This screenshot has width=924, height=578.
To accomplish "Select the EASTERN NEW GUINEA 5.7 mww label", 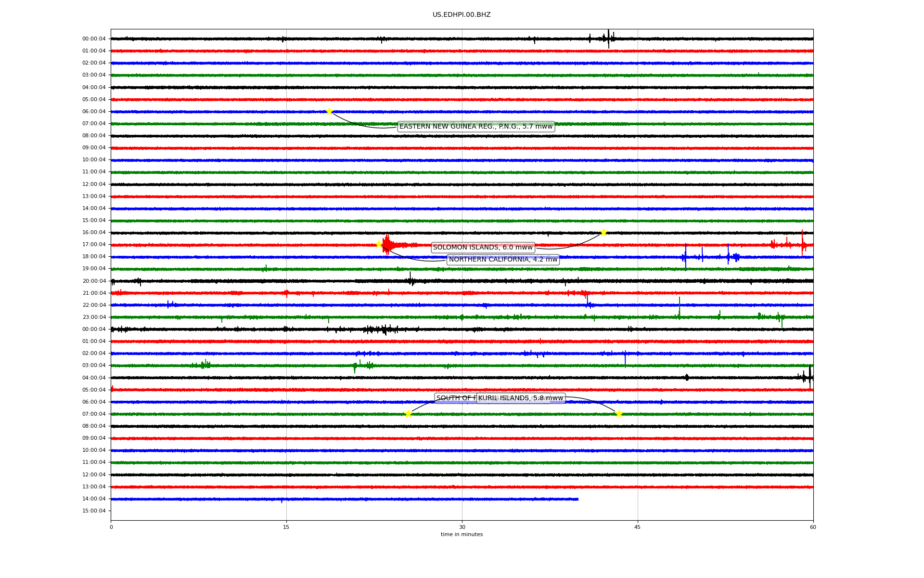I will (x=476, y=127).
